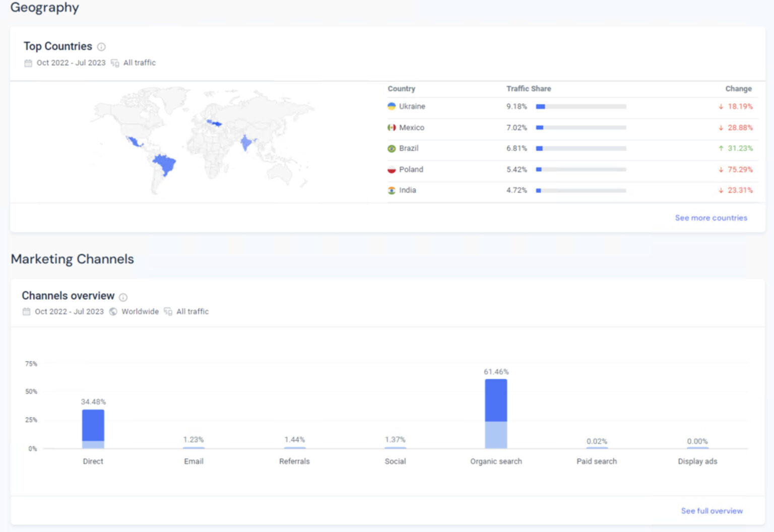774x532 pixels.
Task: Click the Worldwide globe icon
Action: (113, 311)
